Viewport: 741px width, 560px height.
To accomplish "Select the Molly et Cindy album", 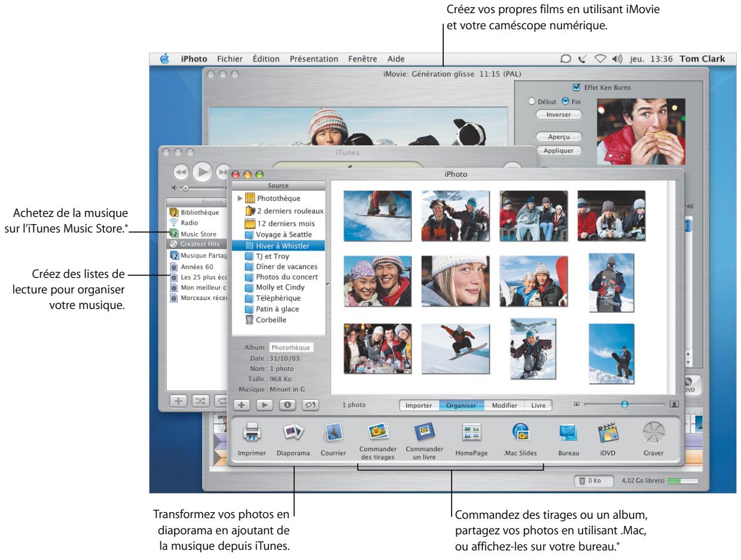I will point(275,287).
